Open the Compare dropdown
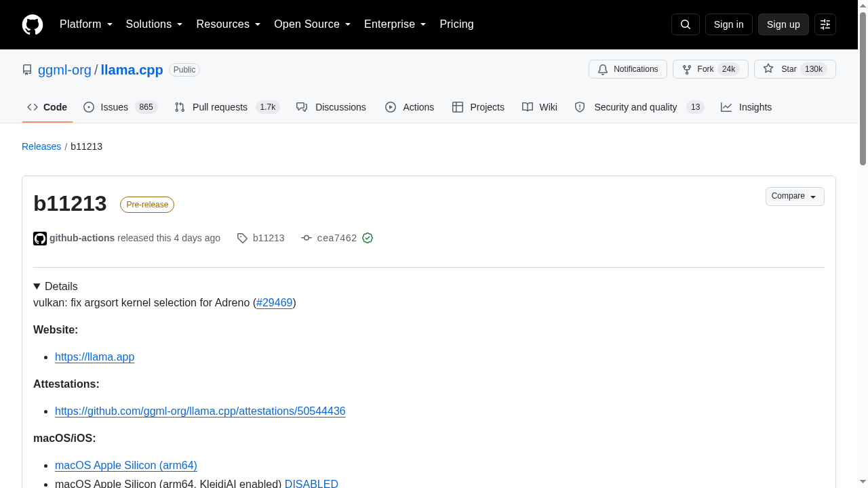 tap(795, 197)
